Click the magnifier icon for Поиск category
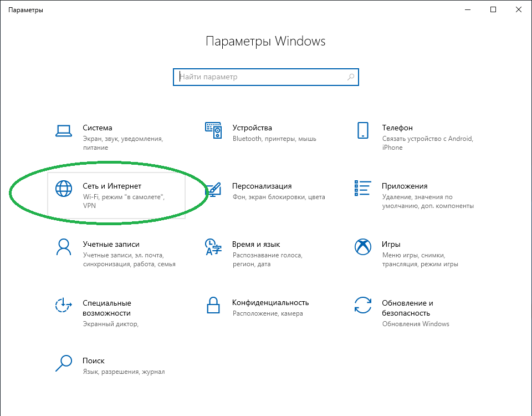 click(64, 363)
